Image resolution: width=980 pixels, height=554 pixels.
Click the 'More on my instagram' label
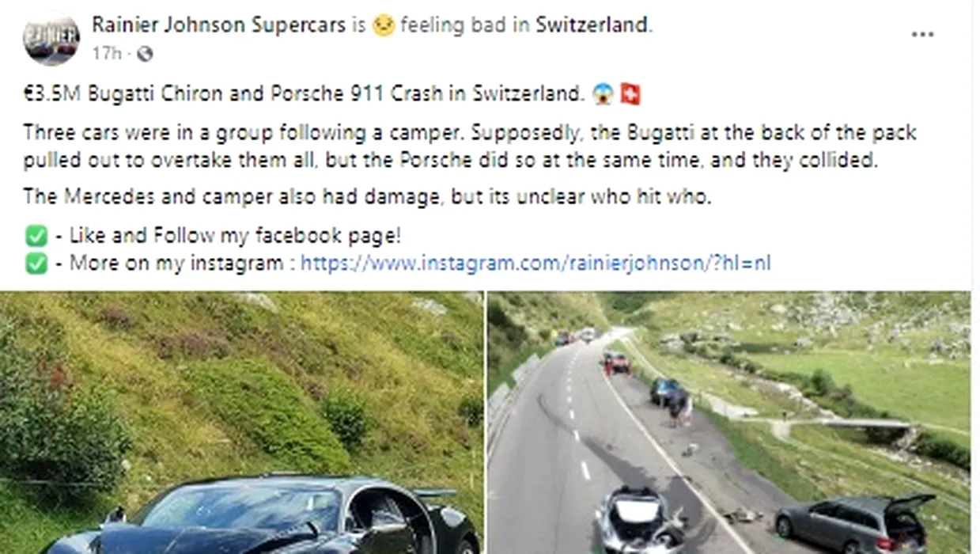(176, 263)
